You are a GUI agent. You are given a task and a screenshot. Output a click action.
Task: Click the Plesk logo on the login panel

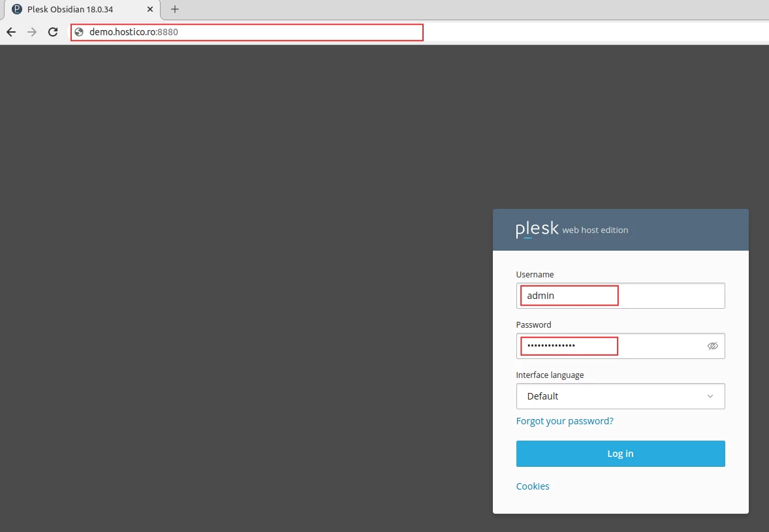tap(537, 228)
